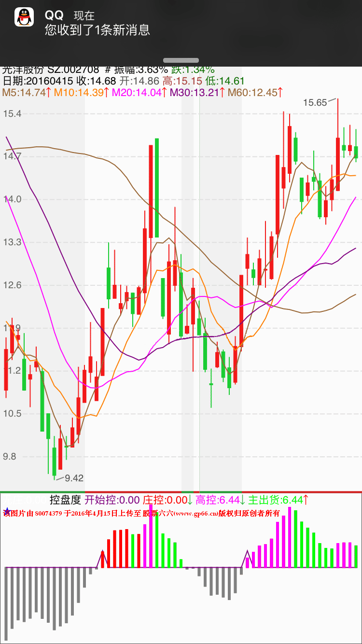The height and width of the screenshot is (644, 362).
Task: Tap the '高控:6.44' indicator value
Action: [x=221, y=500]
